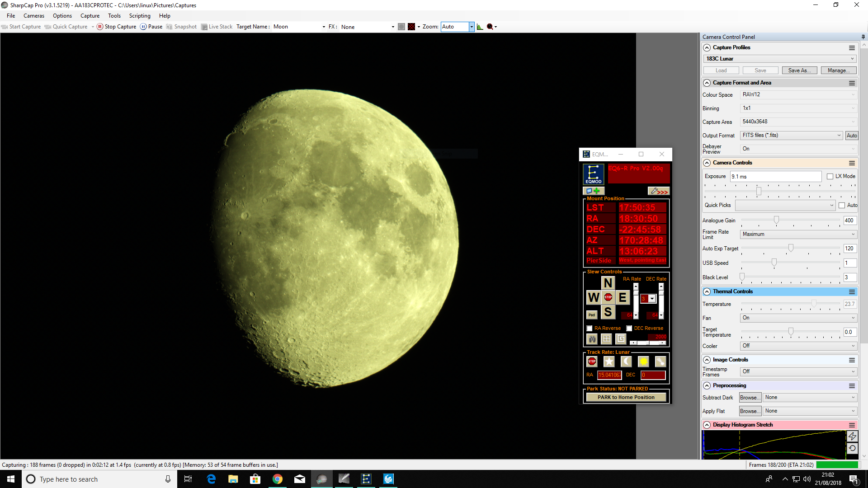This screenshot has width=868, height=488.
Task: Click the custom RA track rate field
Action: 610,375
